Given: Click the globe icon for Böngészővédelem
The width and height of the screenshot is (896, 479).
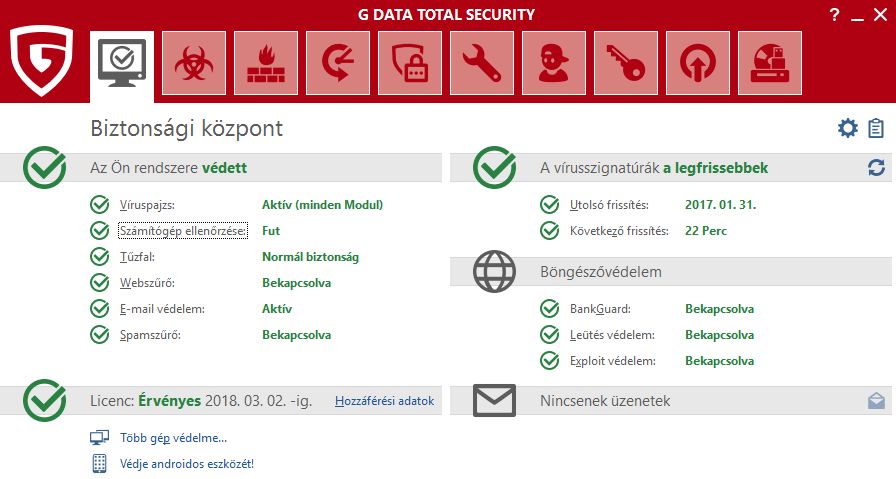Looking at the screenshot, I should click(x=494, y=272).
